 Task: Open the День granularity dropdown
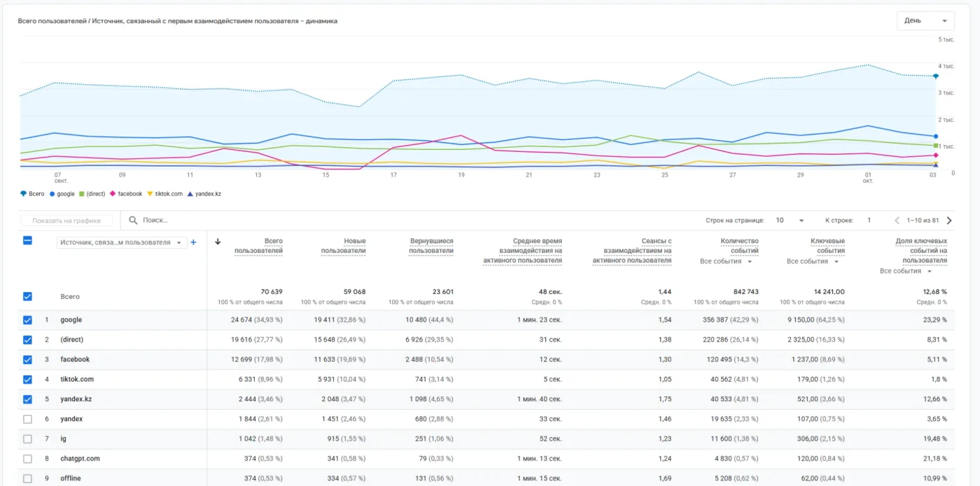tap(925, 20)
